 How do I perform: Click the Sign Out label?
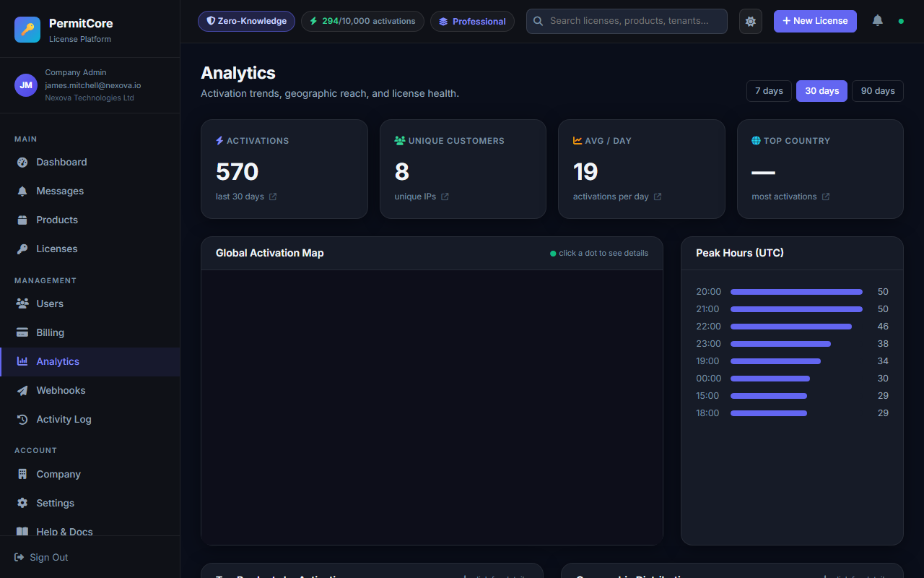point(49,557)
